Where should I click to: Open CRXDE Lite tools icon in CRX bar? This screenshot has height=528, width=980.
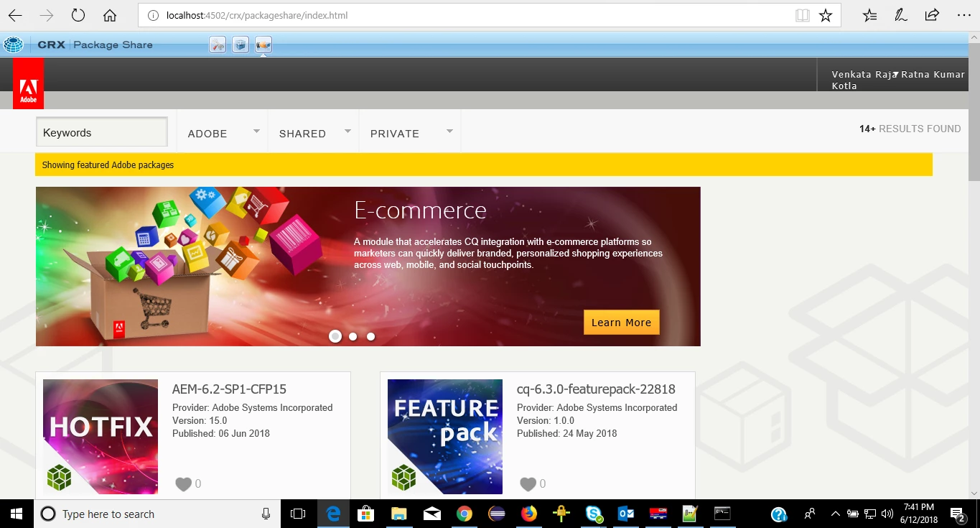[x=218, y=45]
